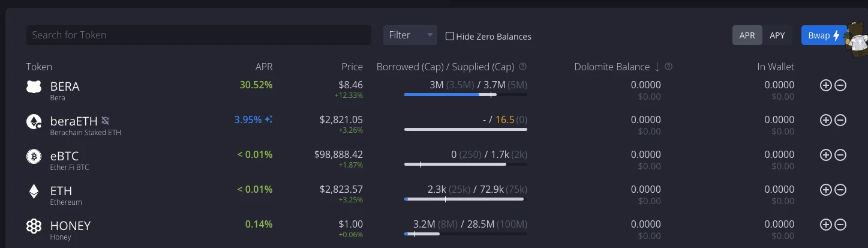The width and height of the screenshot is (868, 248).
Task: Click the plus icon in ETH row
Action: pyautogui.click(x=825, y=190)
